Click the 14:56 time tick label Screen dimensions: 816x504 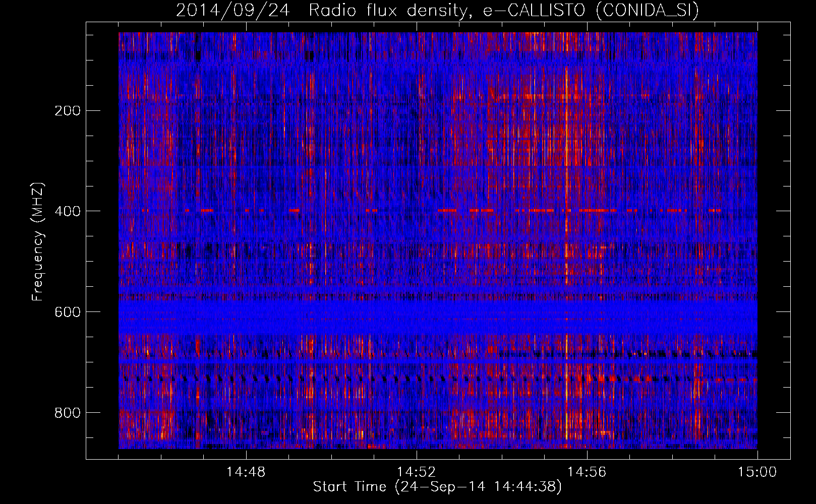pos(587,472)
